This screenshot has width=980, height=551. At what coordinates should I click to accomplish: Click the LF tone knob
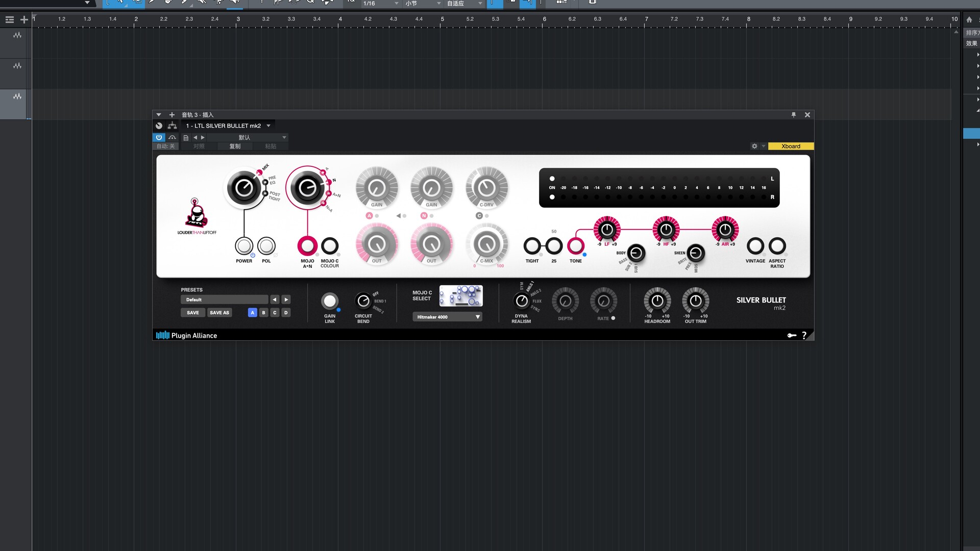coord(607,230)
